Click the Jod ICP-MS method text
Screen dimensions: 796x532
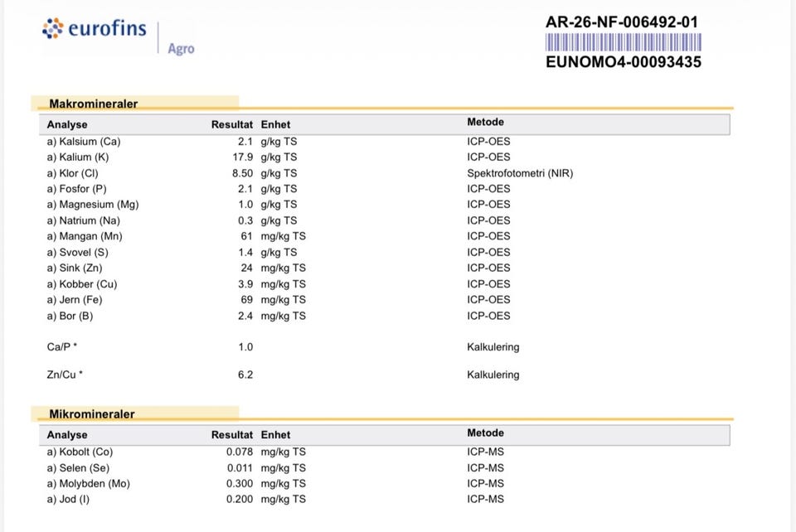486,500
